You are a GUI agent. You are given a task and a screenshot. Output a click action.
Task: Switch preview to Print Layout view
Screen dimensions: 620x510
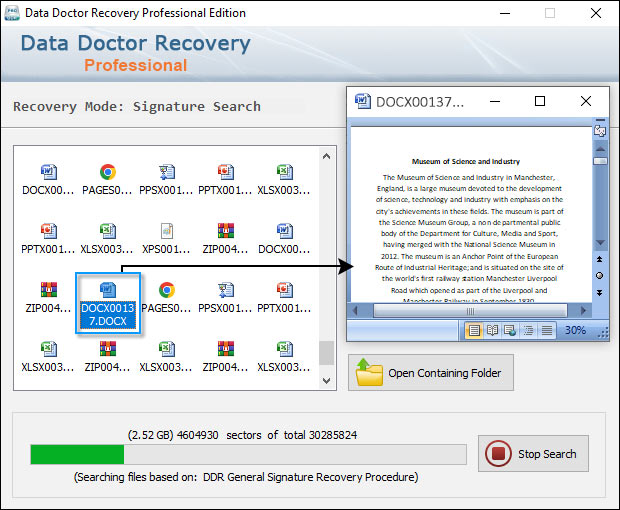click(474, 330)
